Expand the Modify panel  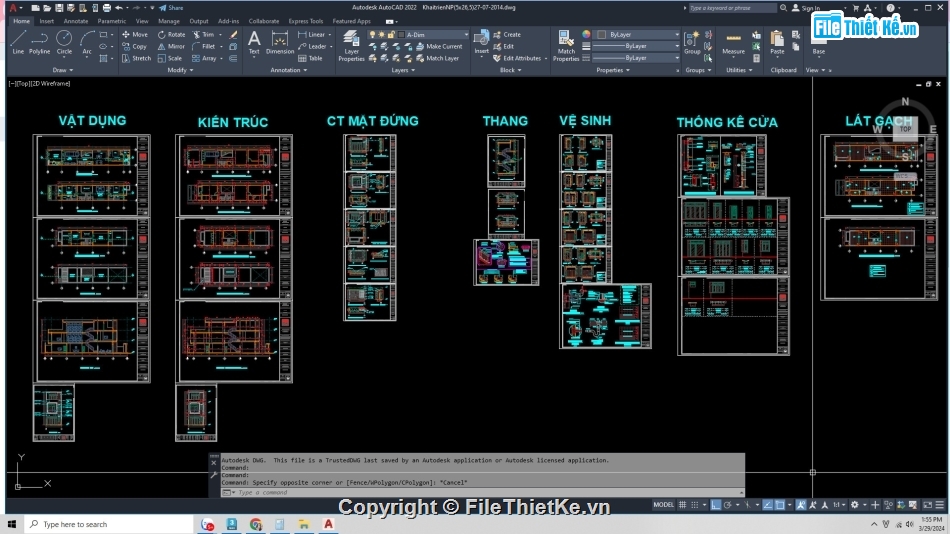pos(180,70)
